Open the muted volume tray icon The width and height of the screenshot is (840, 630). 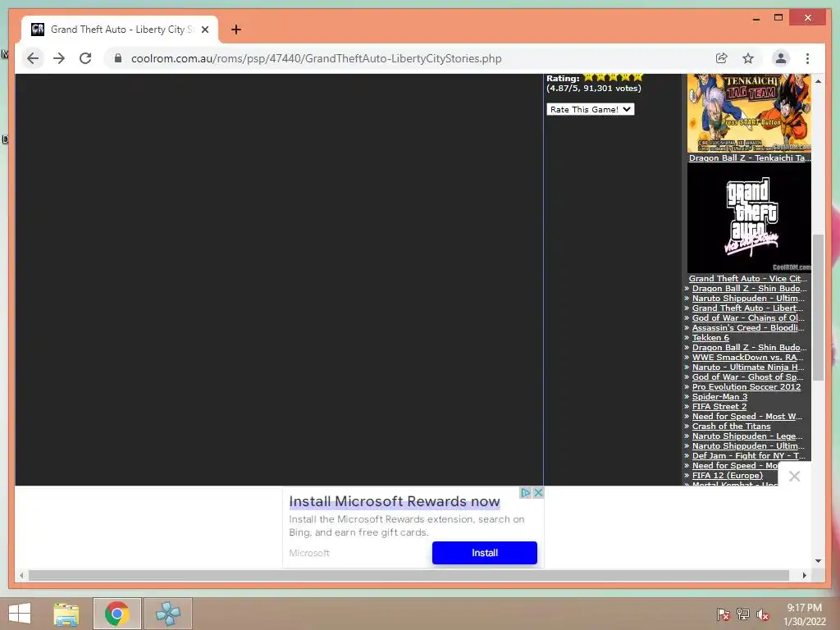tap(763, 614)
